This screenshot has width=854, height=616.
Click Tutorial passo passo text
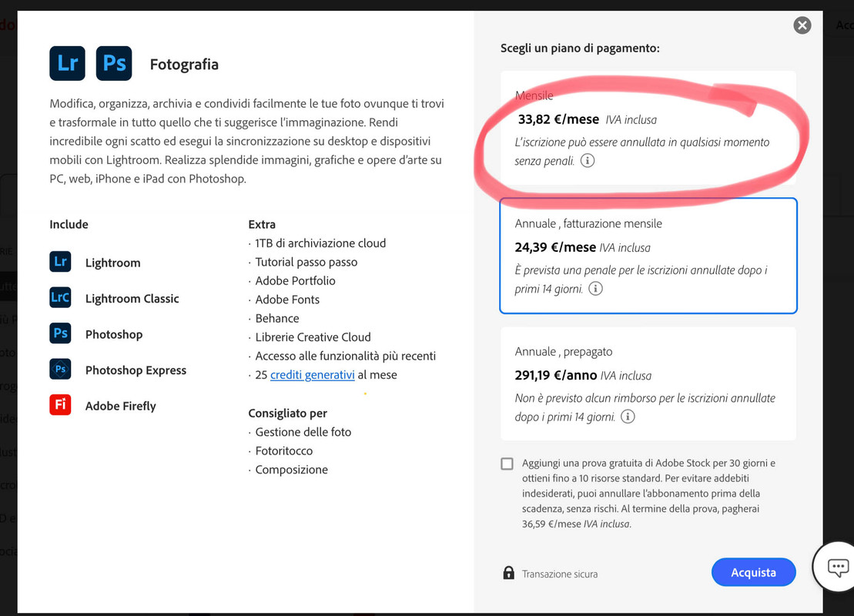[306, 262]
